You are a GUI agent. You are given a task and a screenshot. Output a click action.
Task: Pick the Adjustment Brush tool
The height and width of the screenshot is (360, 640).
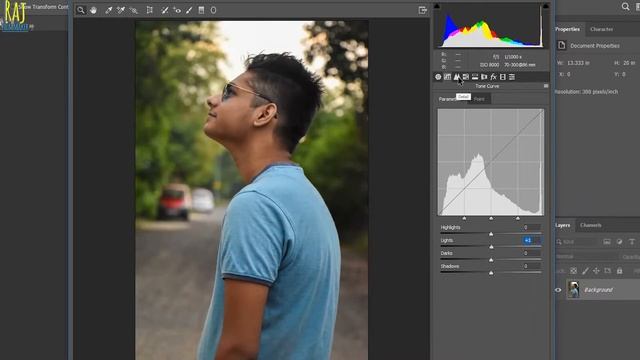(x=189, y=10)
